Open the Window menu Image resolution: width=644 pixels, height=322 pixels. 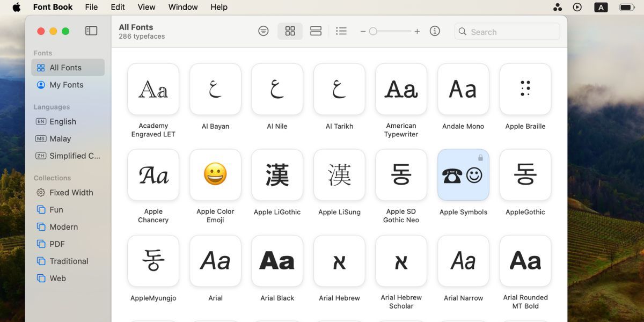click(x=182, y=7)
